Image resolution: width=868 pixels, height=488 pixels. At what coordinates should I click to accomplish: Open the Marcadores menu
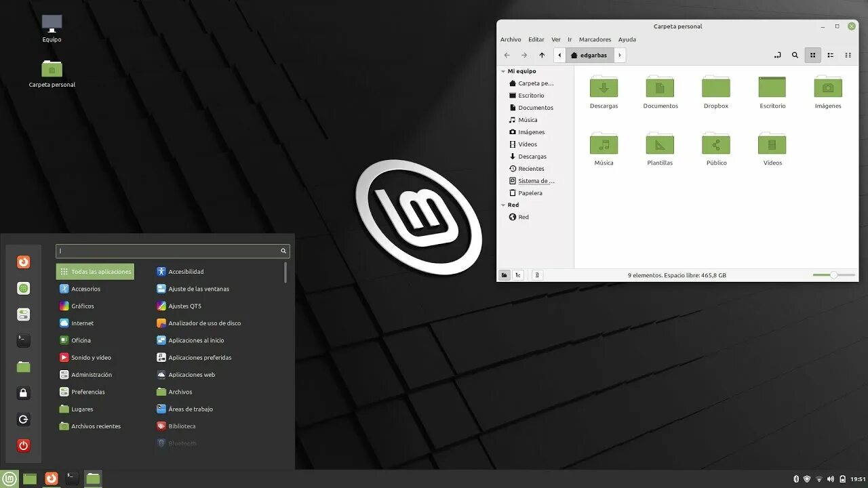[595, 39]
